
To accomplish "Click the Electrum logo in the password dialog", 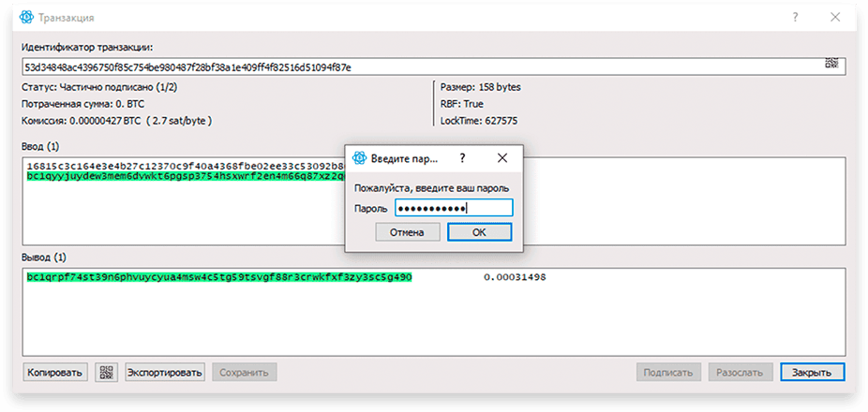I will click(360, 159).
